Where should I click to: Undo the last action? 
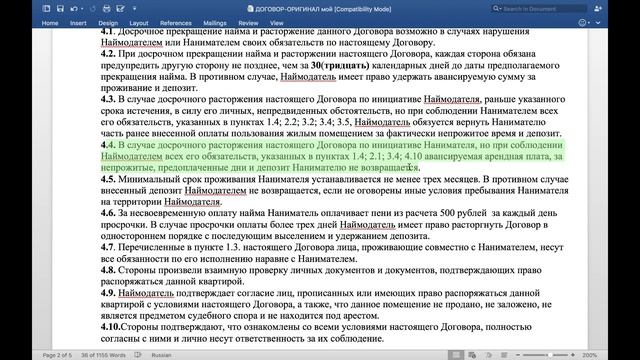tap(74, 9)
